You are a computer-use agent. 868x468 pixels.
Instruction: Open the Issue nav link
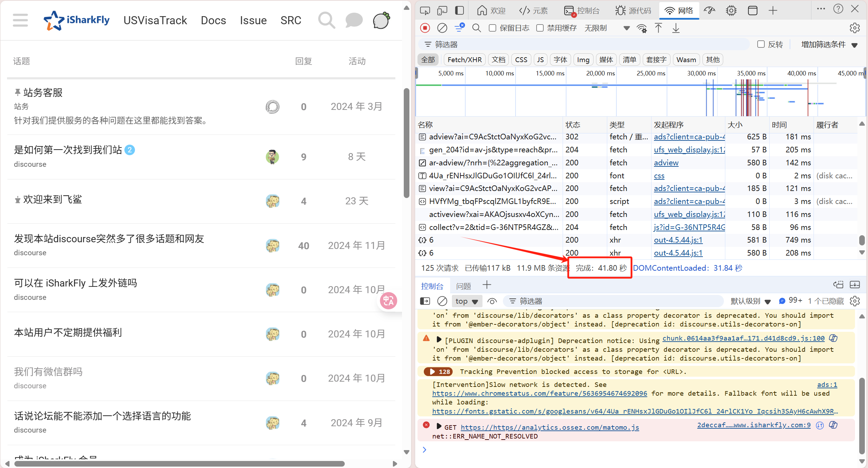tap(253, 20)
